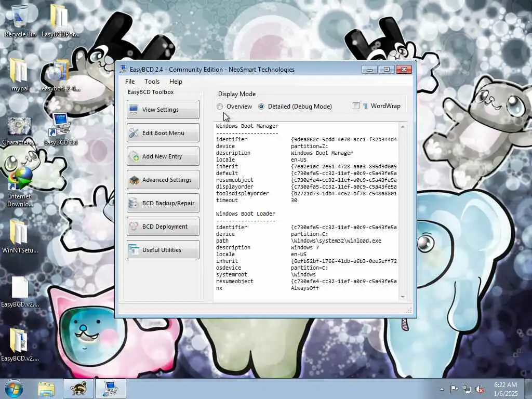Open the BCD Deployment page
The width and height of the screenshot is (532, 399).
(163, 227)
